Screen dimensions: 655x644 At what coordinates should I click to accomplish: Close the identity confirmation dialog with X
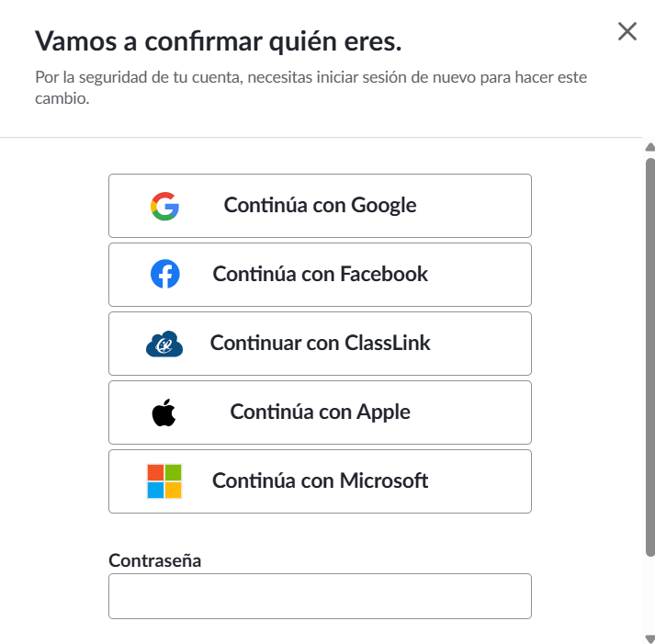click(627, 31)
